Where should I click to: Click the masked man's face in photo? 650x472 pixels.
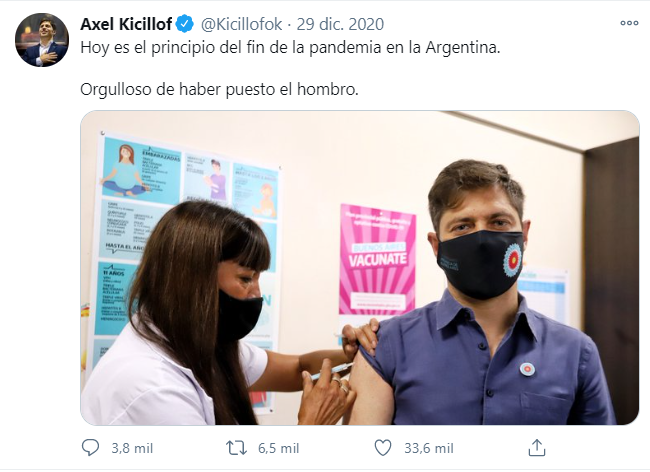coord(479,232)
